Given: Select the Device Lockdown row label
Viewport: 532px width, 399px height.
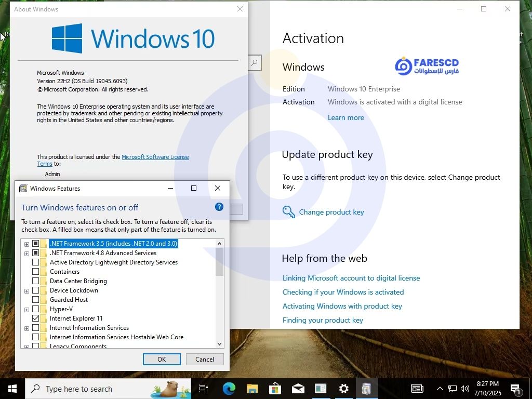Looking at the screenshot, I should pyautogui.click(x=74, y=290).
